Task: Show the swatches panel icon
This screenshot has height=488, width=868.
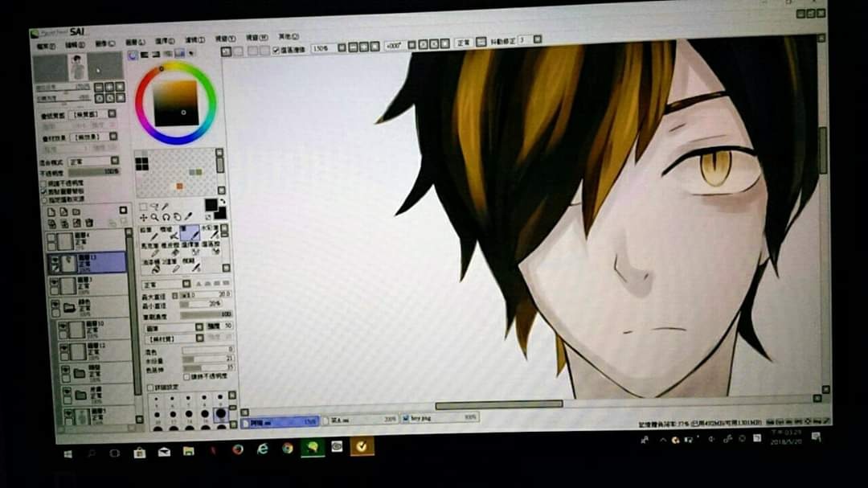Action: click(179, 53)
